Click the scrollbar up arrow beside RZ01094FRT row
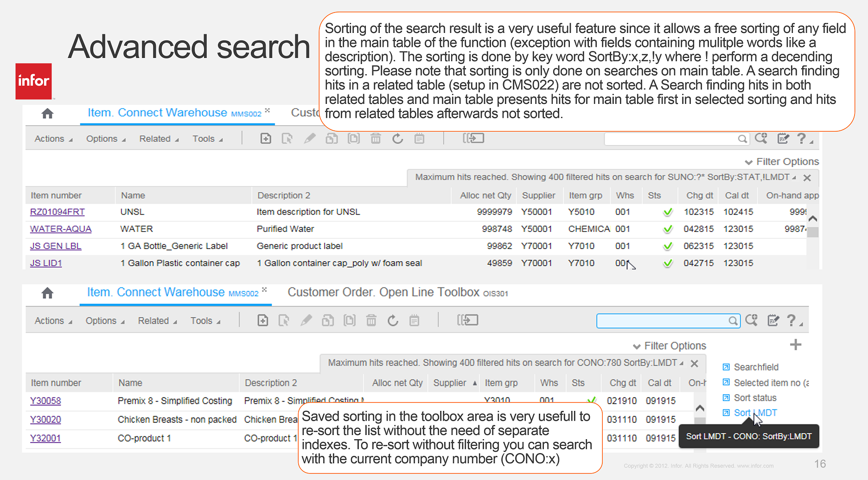Viewport: 868px width, 480px height. coord(812,218)
